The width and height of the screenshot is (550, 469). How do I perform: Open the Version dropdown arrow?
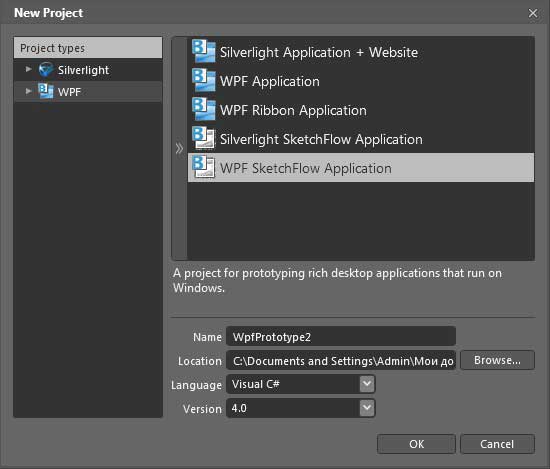pos(367,408)
